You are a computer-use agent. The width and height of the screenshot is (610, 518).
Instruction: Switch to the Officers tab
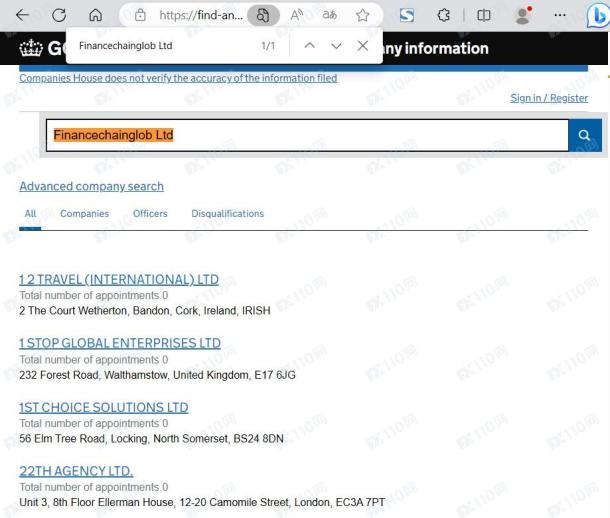coord(150,214)
